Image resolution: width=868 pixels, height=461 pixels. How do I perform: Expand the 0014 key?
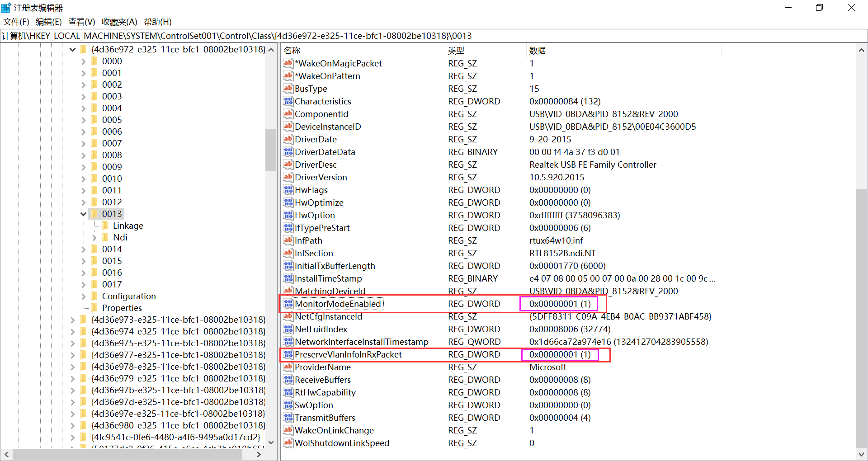click(84, 249)
